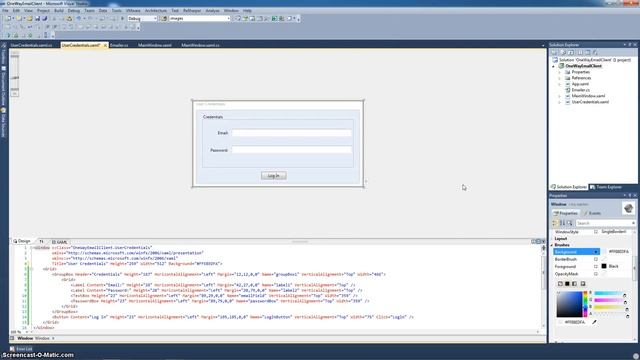Open the Debug menu
The width and height of the screenshot is (640, 360).
pyautogui.click(x=74, y=11)
